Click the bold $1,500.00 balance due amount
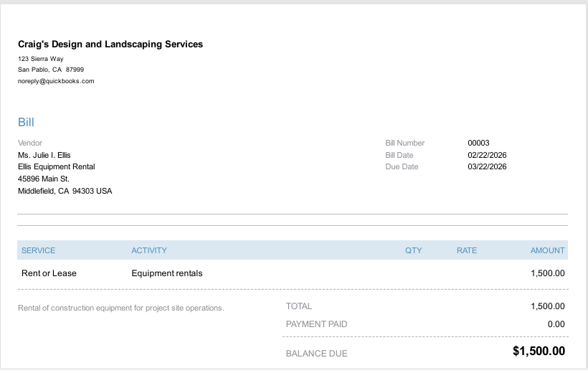Screen dimensions: 588x373 pyautogui.click(x=539, y=351)
